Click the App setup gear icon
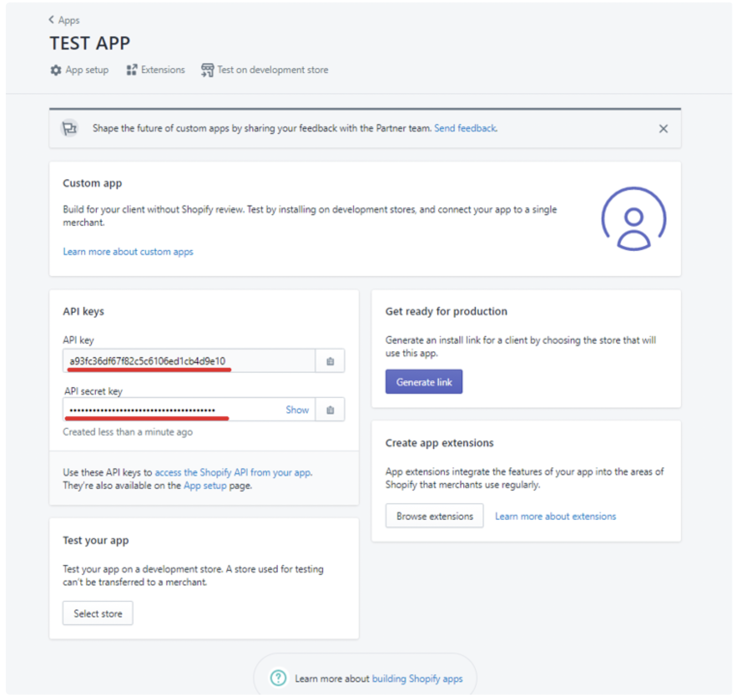The image size is (737, 700). 56,70
